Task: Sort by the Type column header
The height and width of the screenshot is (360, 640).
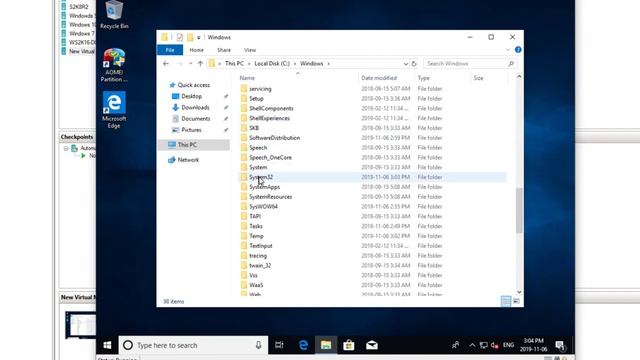Action: click(442, 78)
